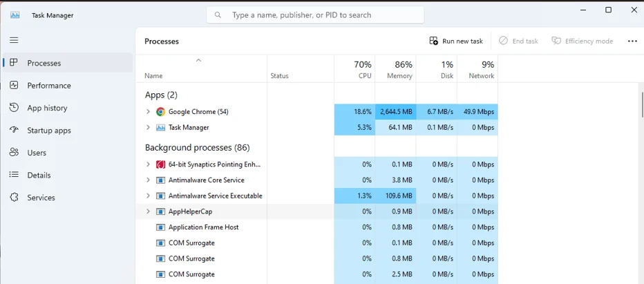This screenshot has height=284, width=644.
Task: Sort processes by Network column
Action: 477,68
